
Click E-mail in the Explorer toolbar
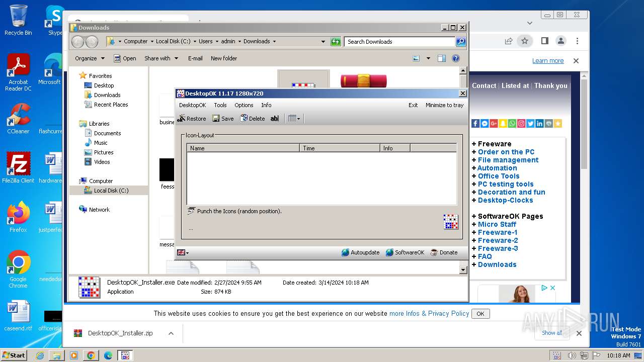[x=195, y=58]
